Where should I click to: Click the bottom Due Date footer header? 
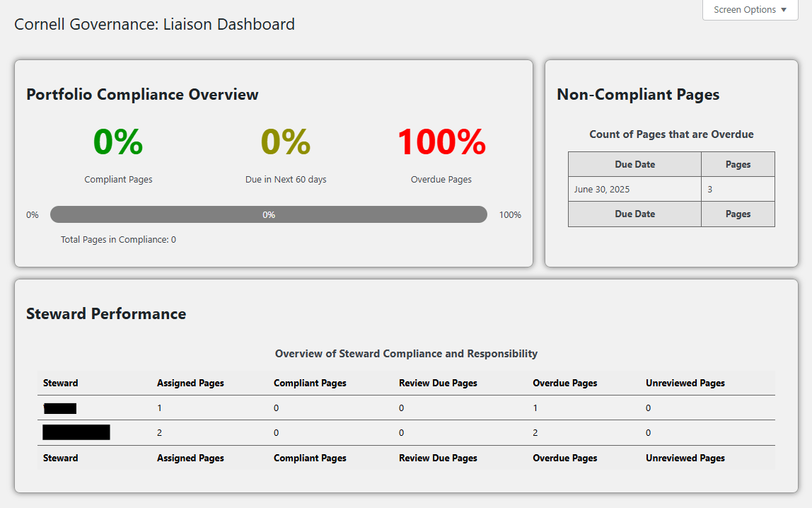pos(634,214)
